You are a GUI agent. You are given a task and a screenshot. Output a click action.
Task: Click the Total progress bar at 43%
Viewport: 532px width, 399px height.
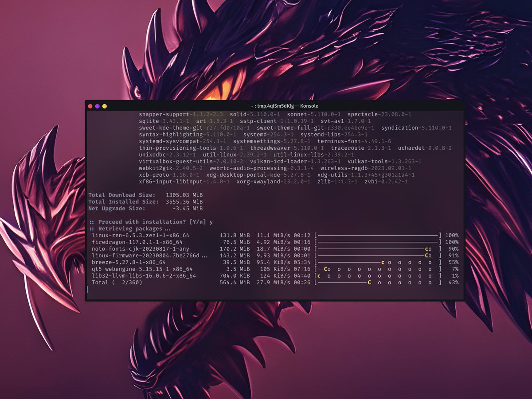pyautogui.click(x=378, y=282)
